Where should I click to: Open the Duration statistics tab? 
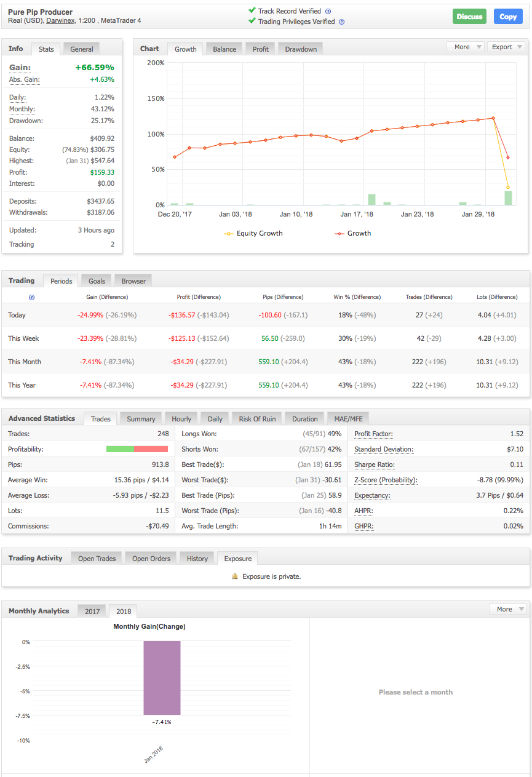[x=305, y=419]
